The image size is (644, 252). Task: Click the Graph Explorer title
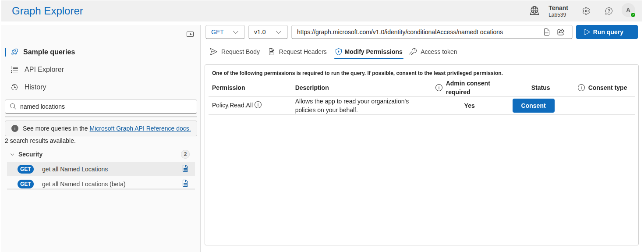[47, 11]
